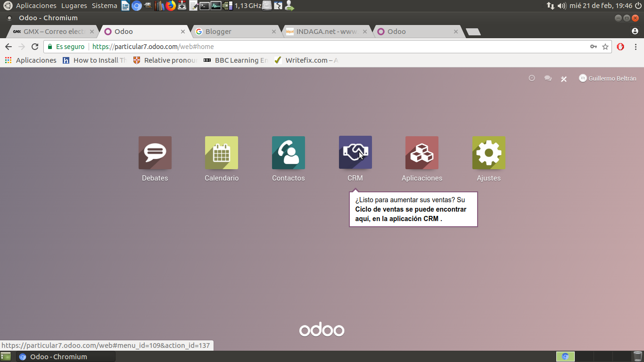Image resolution: width=644 pixels, height=362 pixels.
Task: Click the Es seguro site info
Action: click(66, 47)
